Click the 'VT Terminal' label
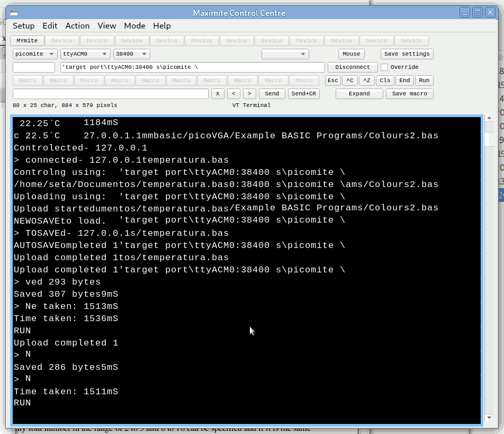Viewport: 504px width, 434px height. 251,105
